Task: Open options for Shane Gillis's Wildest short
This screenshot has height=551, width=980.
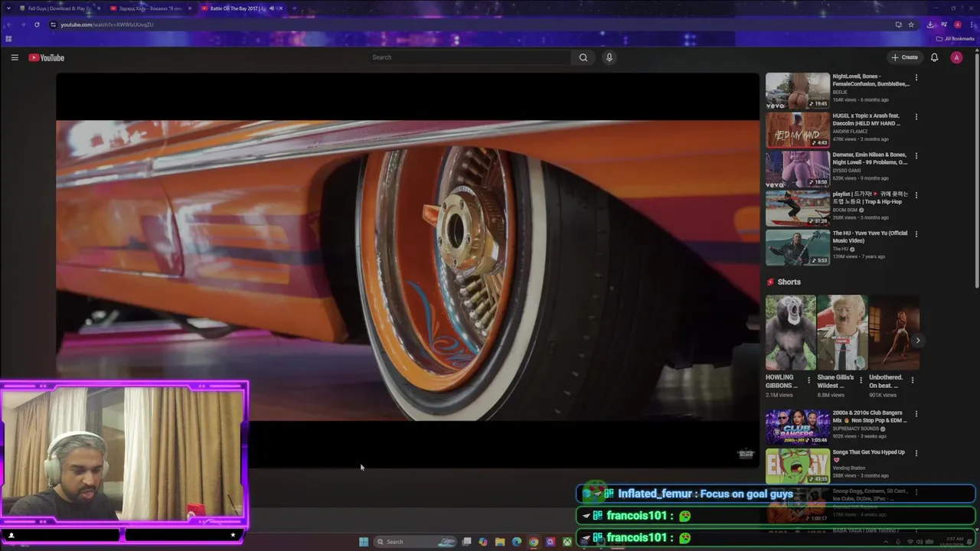Action: pos(861,380)
